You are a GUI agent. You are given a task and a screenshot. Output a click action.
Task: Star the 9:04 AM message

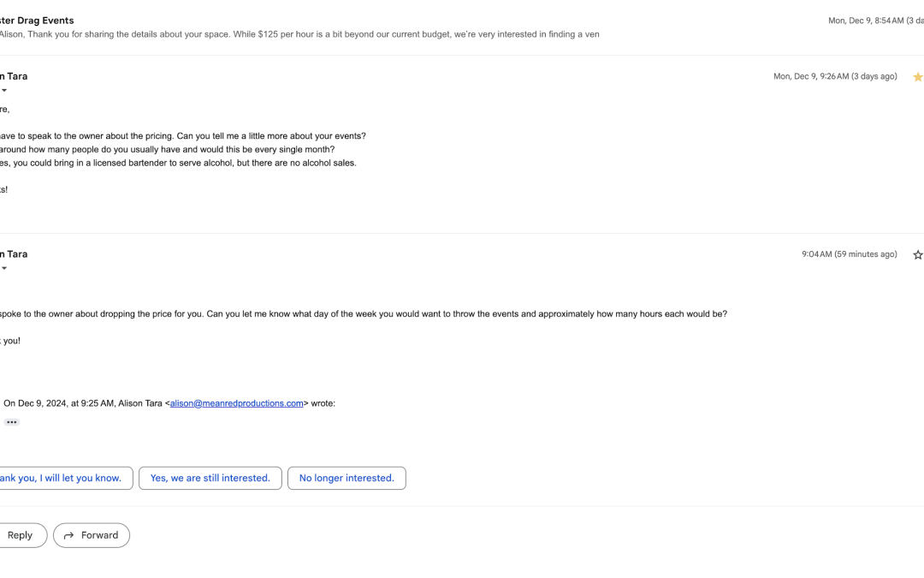tap(917, 255)
